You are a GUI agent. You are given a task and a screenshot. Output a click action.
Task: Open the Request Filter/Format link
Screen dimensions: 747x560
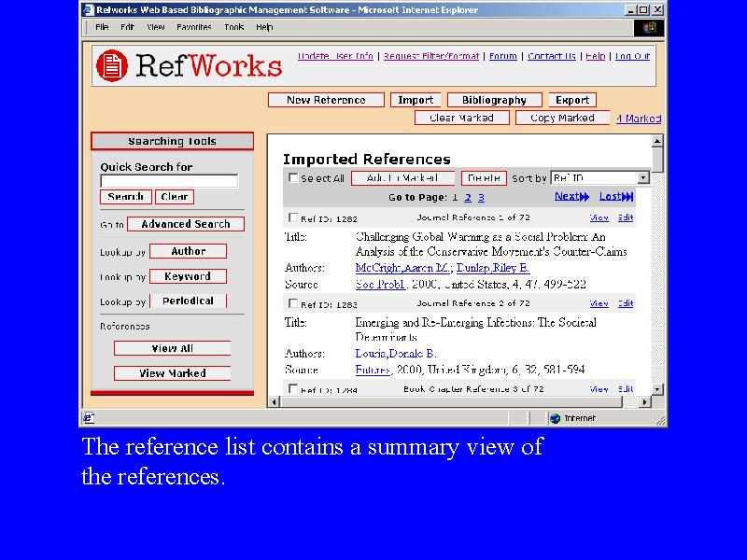431,56
